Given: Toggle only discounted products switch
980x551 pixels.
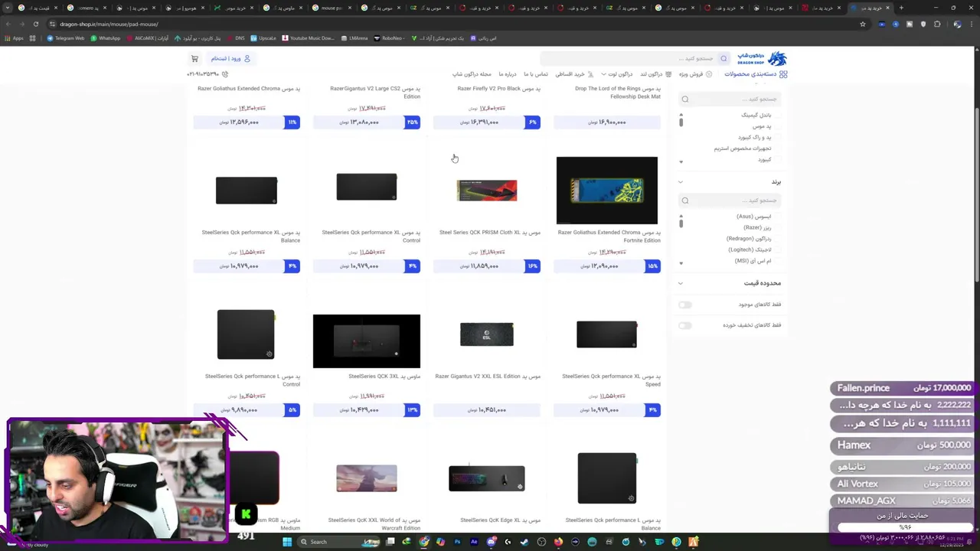Looking at the screenshot, I should pos(685,325).
